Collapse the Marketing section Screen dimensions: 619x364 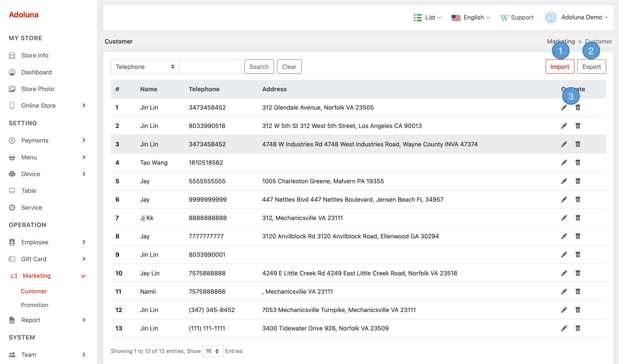click(x=83, y=276)
